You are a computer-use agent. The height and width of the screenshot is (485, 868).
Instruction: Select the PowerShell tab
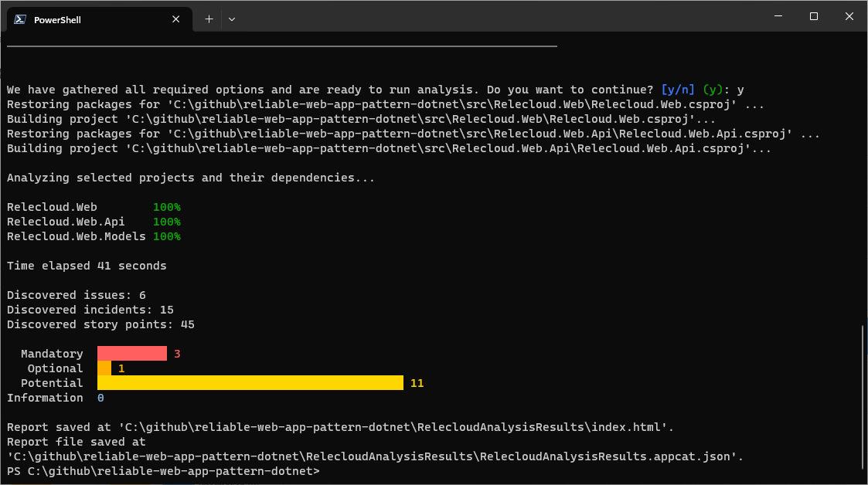[93, 19]
